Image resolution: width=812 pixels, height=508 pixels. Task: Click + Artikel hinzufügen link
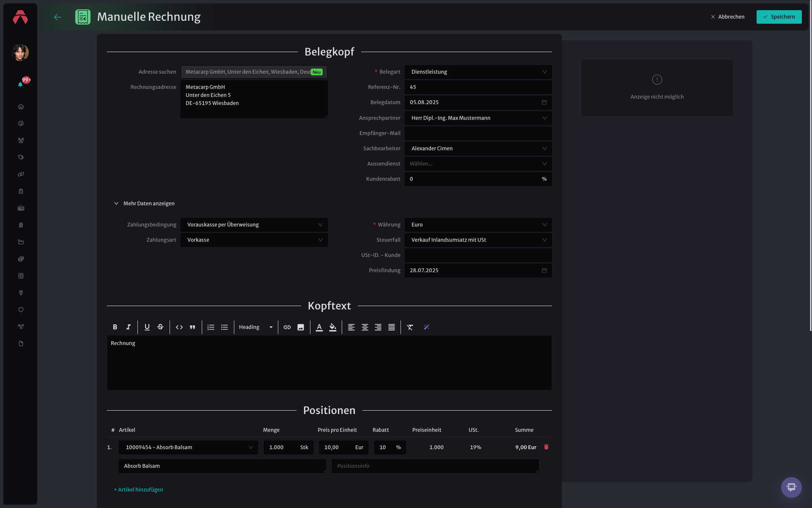[x=138, y=490]
